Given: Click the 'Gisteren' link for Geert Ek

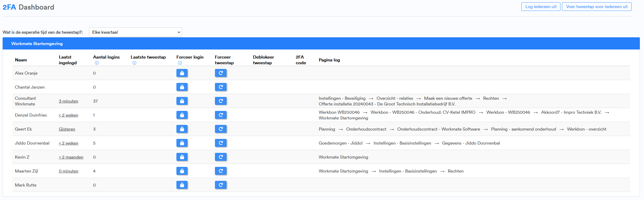Looking at the screenshot, I should click(67, 129).
